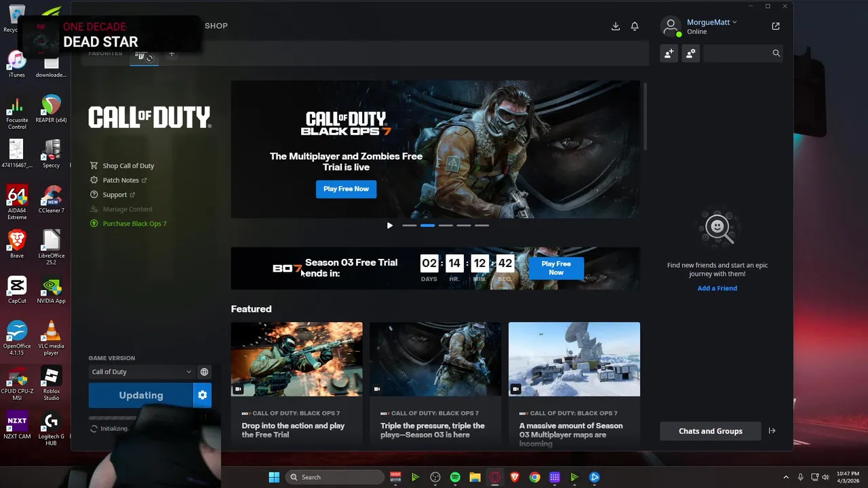Open iTunes desktop shortcut

(17, 64)
